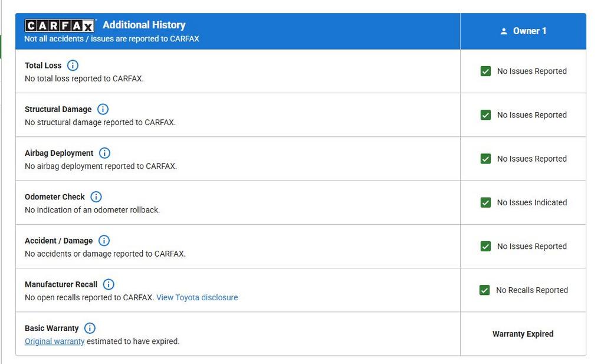Click the Owner 1 person icon
Screen dimensions: 604x364
(x=504, y=31)
